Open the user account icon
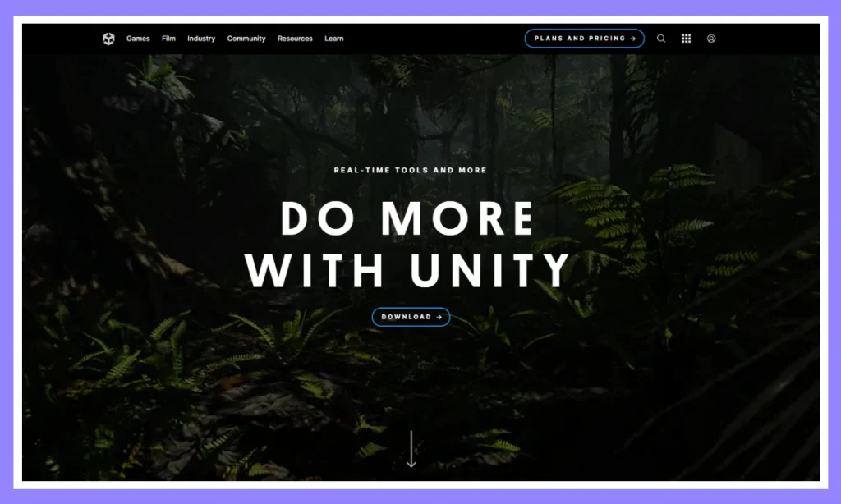The image size is (841, 504). point(711,39)
